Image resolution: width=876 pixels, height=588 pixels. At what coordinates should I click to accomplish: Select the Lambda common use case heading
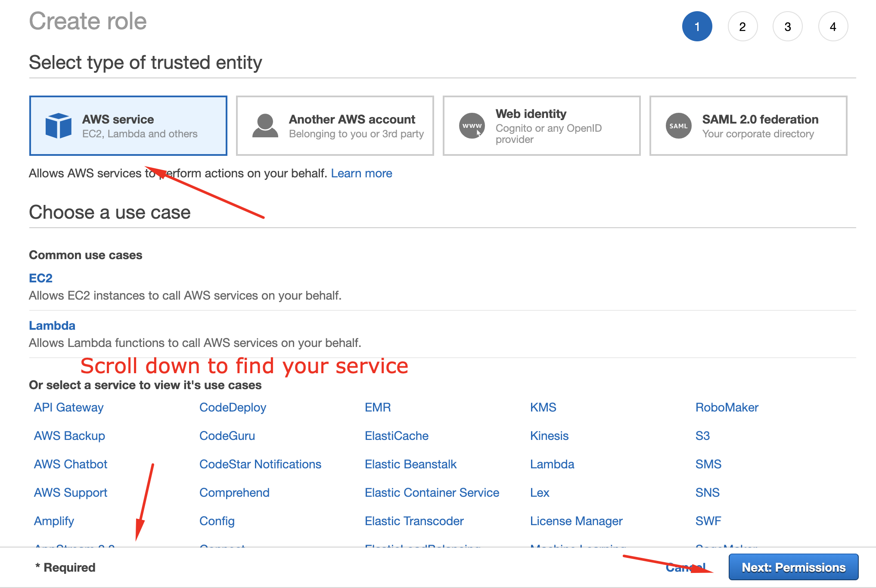(52, 325)
